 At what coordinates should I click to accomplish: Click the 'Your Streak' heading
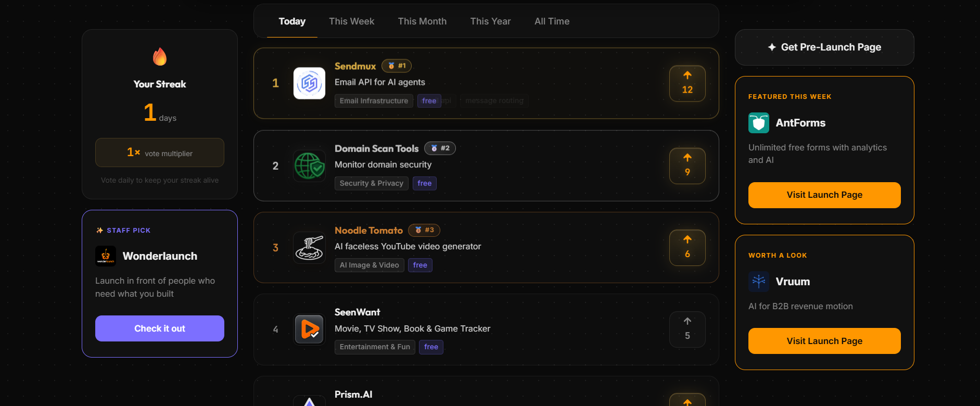tap(160, 84)
